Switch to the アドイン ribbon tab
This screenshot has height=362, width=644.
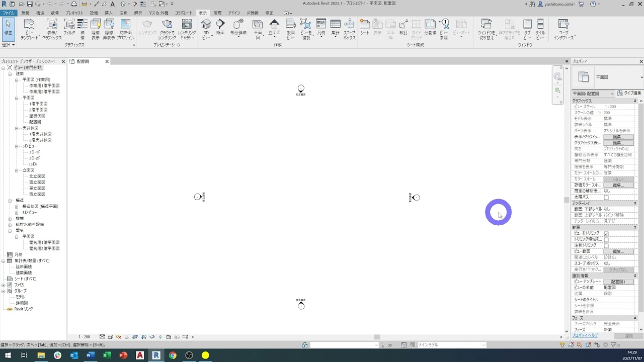pyautogui.click(x=234, y=13)
